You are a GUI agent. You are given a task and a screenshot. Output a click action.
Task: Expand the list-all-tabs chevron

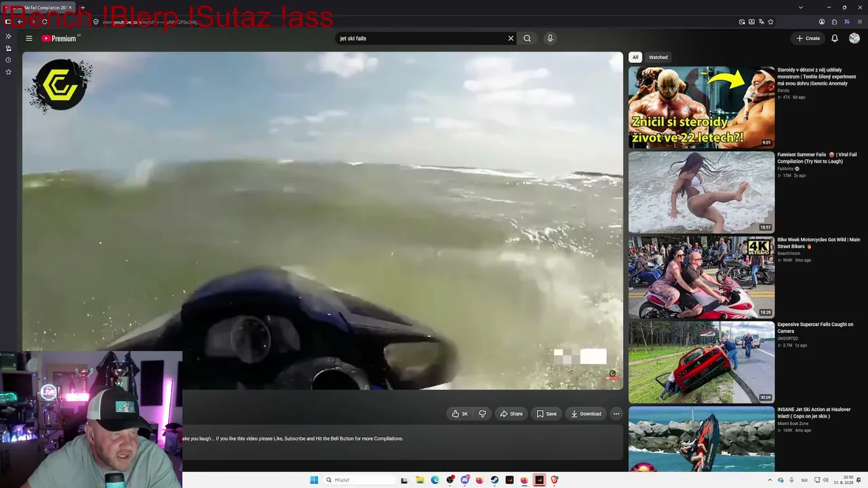(x=801, y=7)
